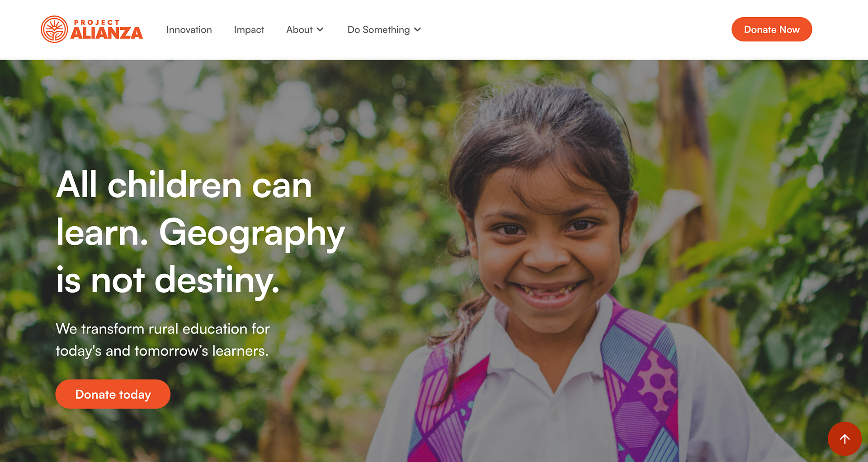Image resolution: width=868 pixels, height=462 pixels.
Task: Click the Donate Now button
Action: click(772, 29)
